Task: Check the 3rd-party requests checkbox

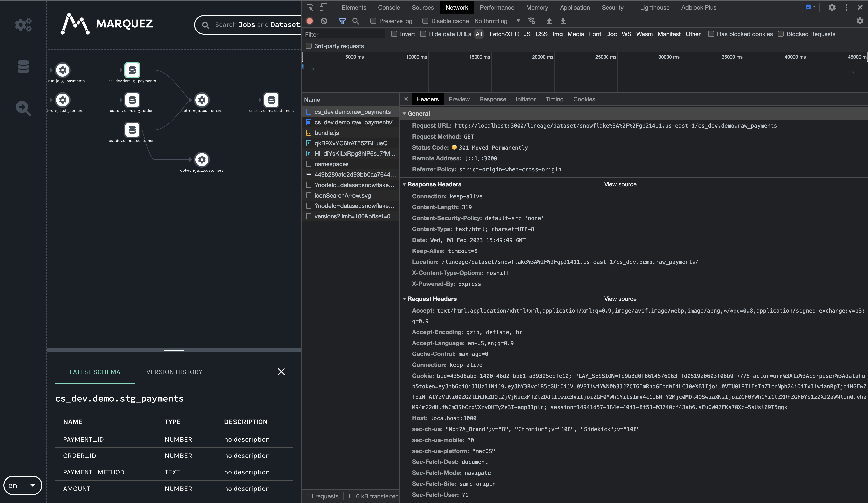Action: pos(309,46)
